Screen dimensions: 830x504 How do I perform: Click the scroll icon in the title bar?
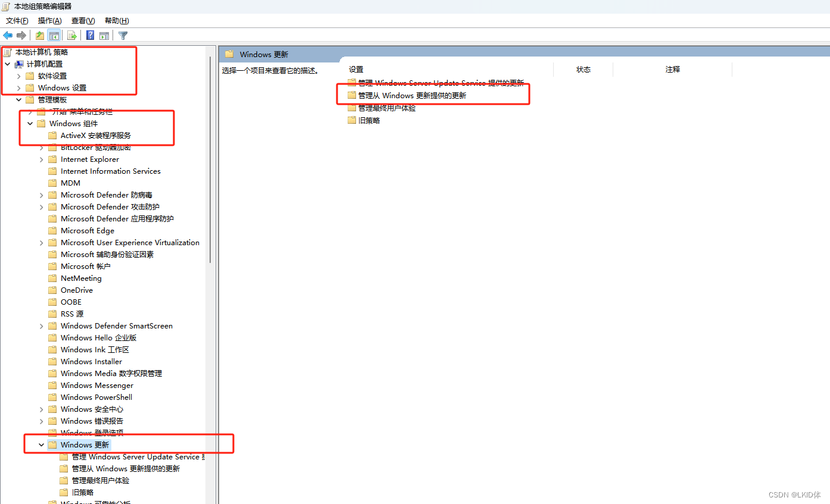click(7, 6)
